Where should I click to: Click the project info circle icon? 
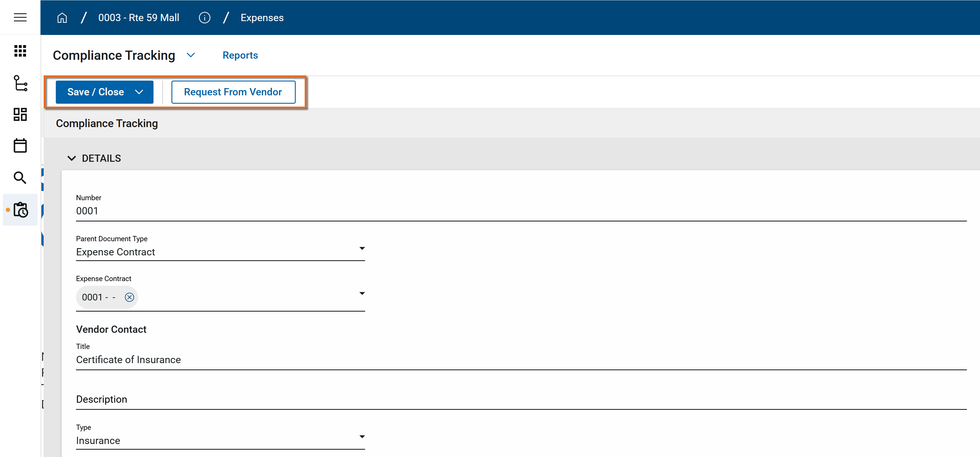[204, 18]
